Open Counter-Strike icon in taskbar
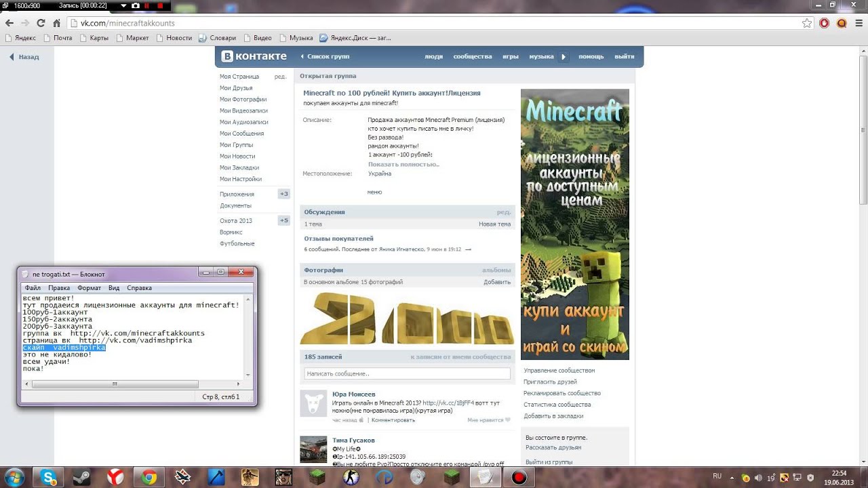Viewport: 868px width, 488px height. (x=351, y=477)
